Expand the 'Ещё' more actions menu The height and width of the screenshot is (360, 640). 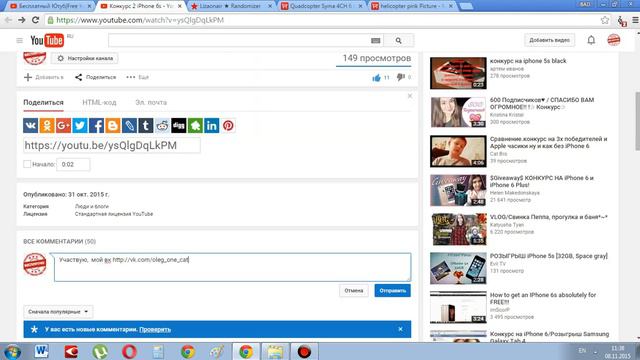point(138,77)
